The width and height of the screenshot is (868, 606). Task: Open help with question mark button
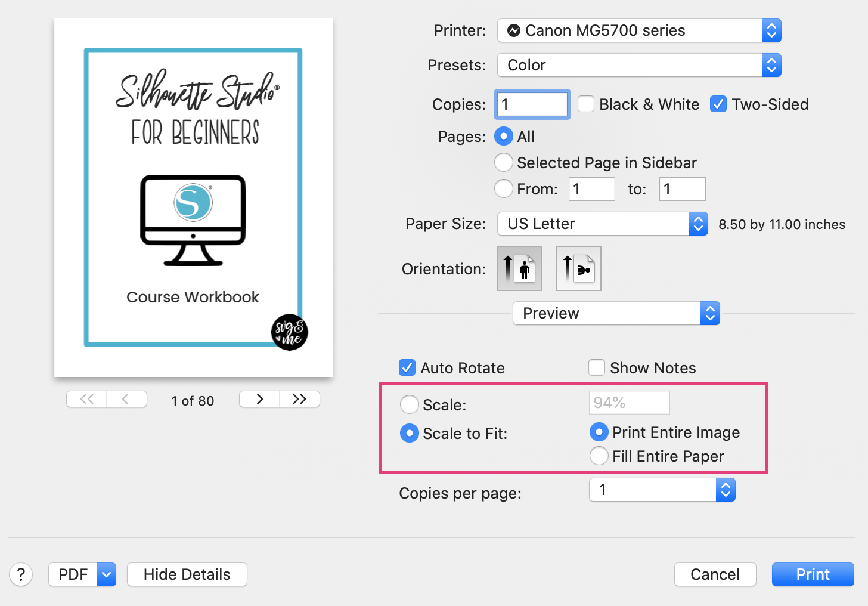(21, 574)
